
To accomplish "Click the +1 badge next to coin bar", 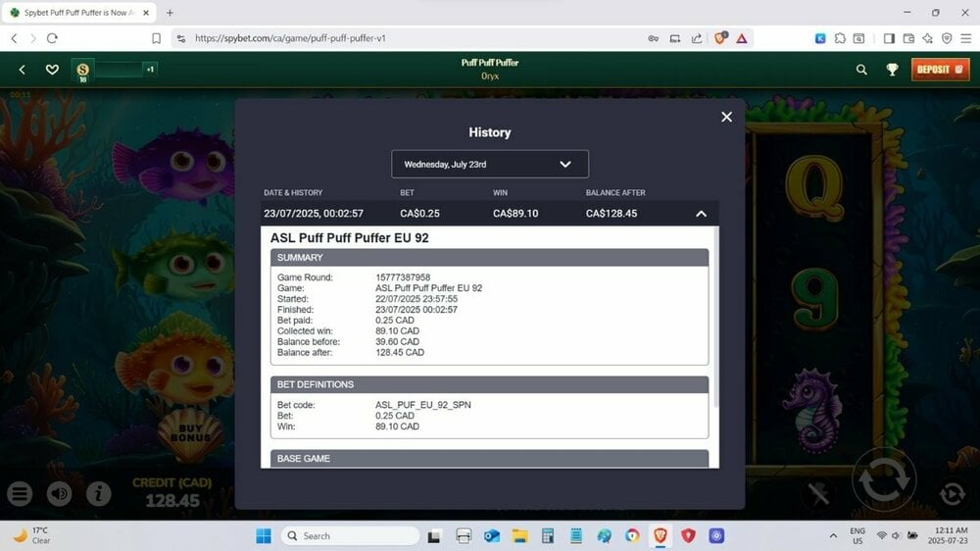I will (150, 70).
